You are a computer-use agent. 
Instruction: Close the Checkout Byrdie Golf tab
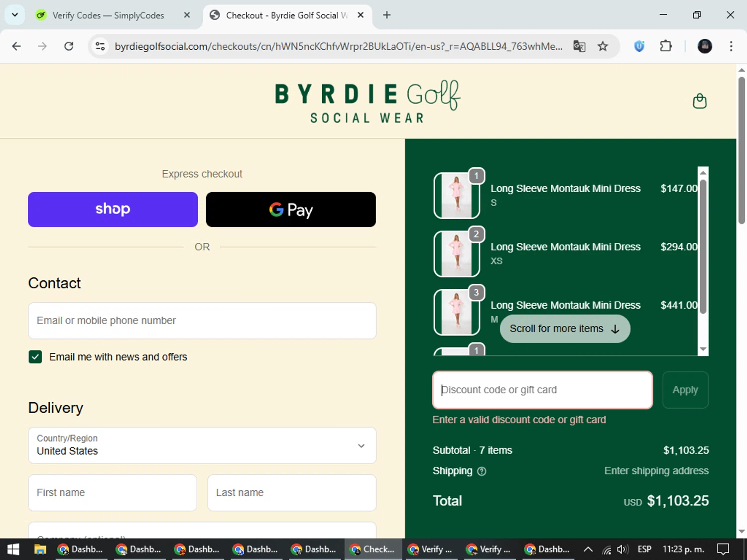[361, 15]
